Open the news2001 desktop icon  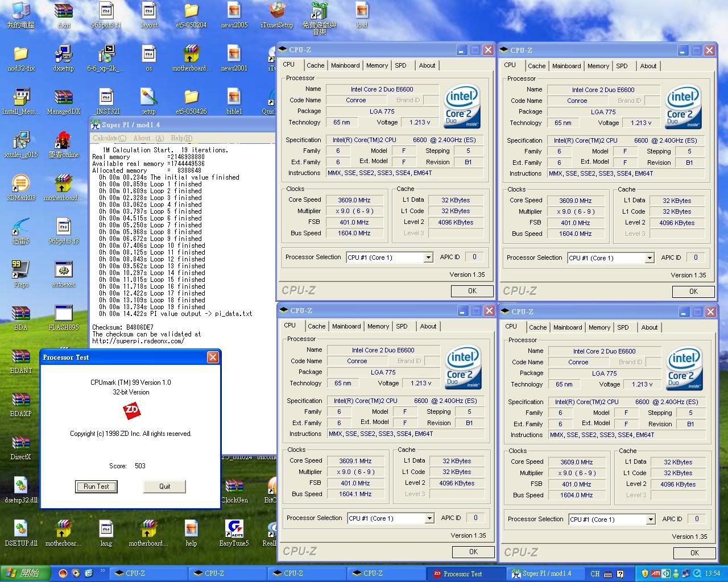[234, 59]
